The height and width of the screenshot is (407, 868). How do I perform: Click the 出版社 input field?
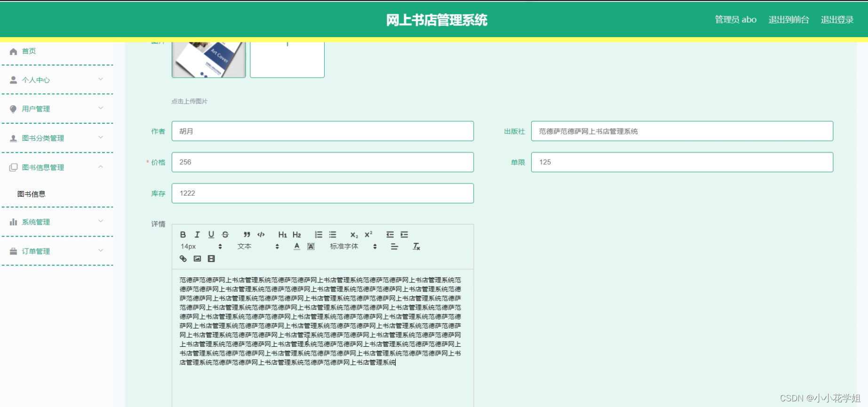coord(682,131)
